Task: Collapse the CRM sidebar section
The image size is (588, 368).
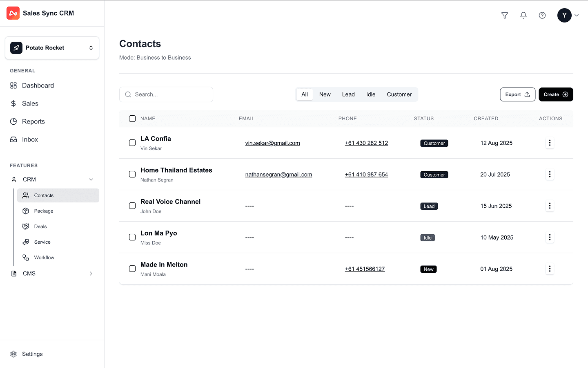Action: (x=91, y=180)
